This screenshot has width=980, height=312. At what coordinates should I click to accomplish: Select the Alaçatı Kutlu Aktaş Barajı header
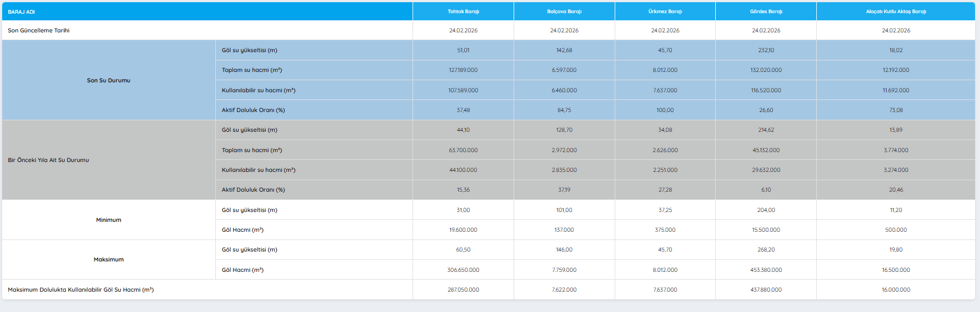click(895, 12)
